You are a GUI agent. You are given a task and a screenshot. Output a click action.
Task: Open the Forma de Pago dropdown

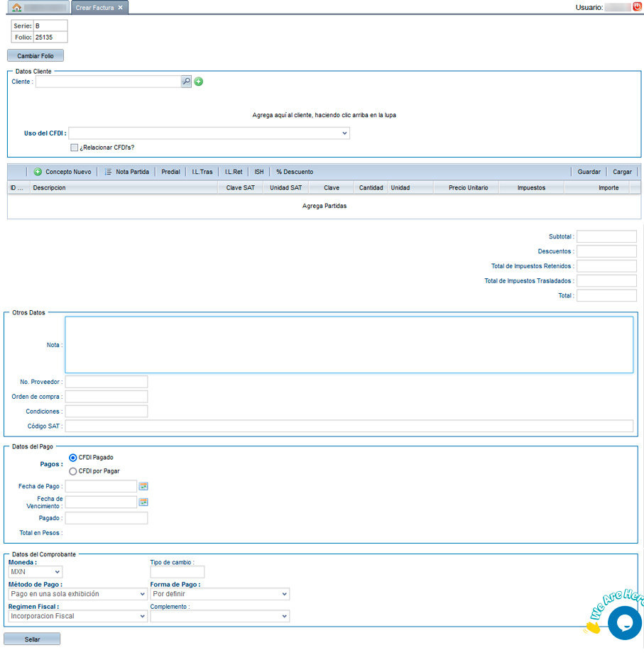point(219,594)
